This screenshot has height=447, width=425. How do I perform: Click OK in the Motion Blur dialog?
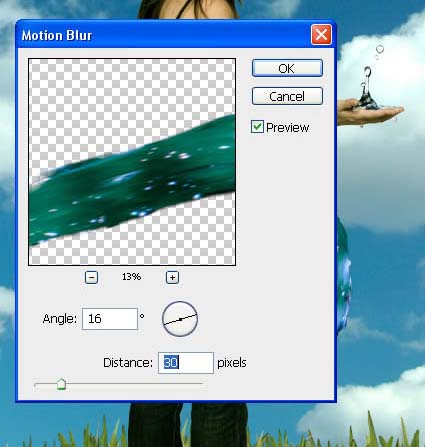tap(287, 68)
